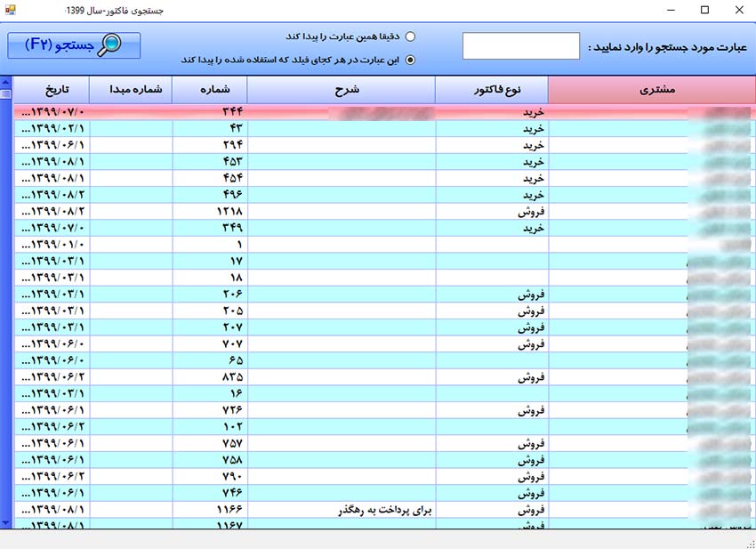Select invoice number ۶۵ cell

pyautogui.click(x=210, y=360)
